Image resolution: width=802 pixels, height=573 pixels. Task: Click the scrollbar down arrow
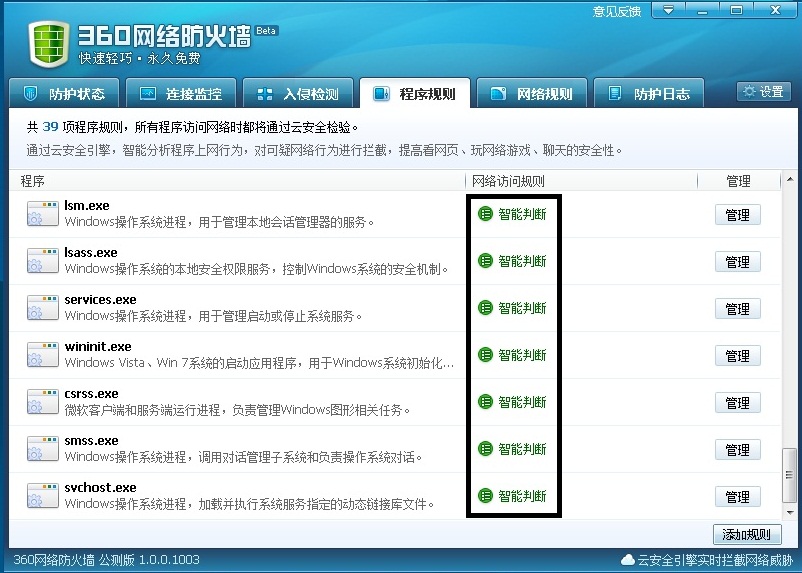[x=790, y=512]
